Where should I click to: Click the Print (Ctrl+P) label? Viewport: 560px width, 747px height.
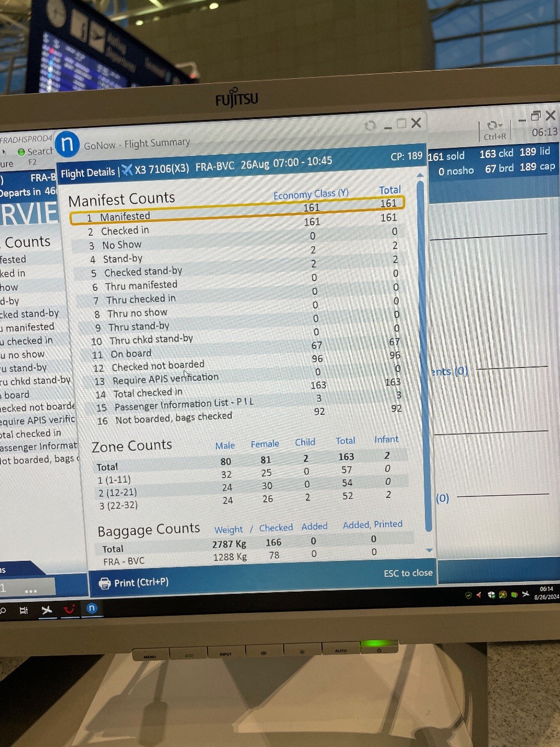click(x=141, y=582)
